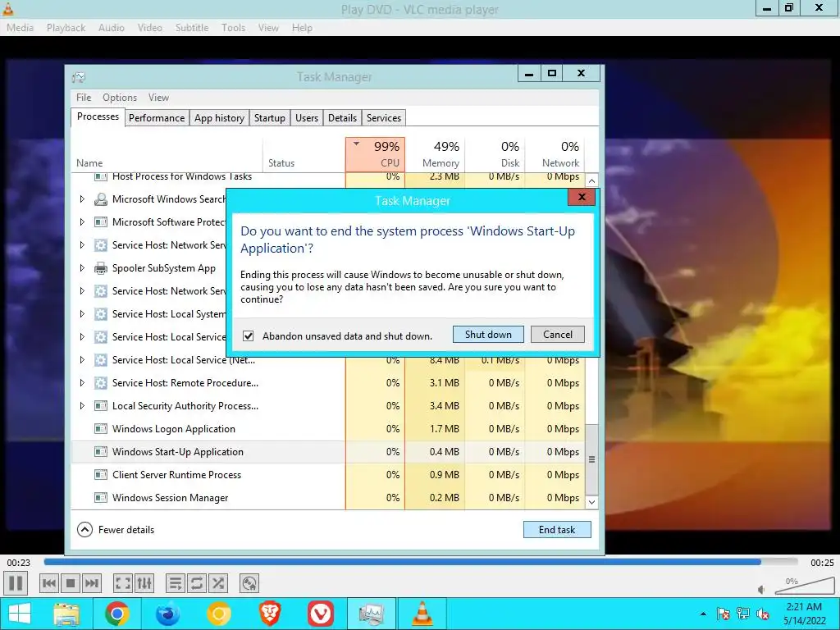Expand Service Host: Local System row

[x=82, y=314]
